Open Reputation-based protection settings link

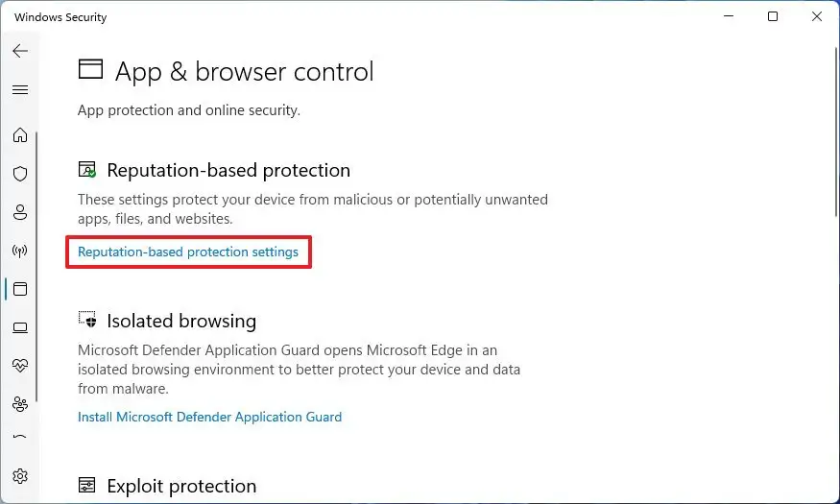click(188, 252)
